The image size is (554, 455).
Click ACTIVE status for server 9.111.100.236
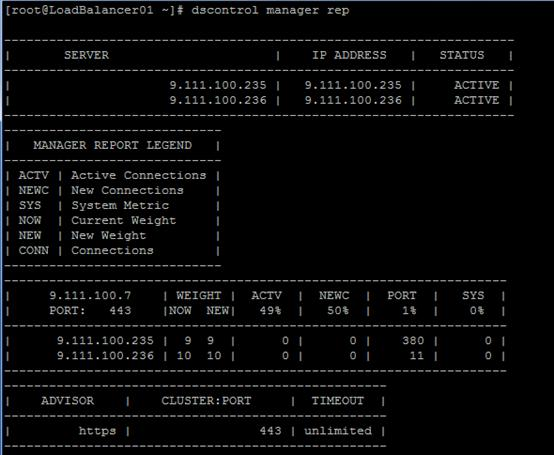[x=477, y=100]
